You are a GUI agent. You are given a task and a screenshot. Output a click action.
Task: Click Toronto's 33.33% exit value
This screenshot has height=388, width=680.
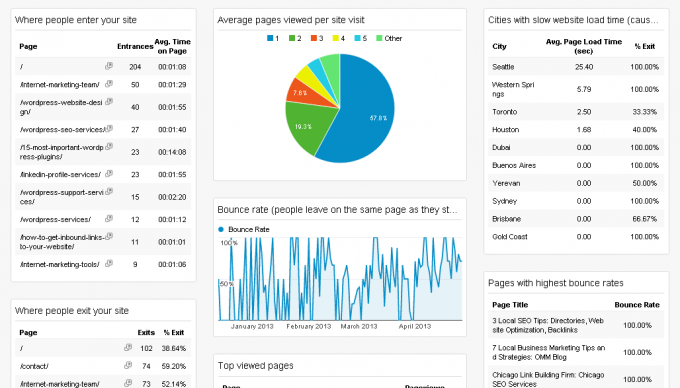tap(644, 112)
